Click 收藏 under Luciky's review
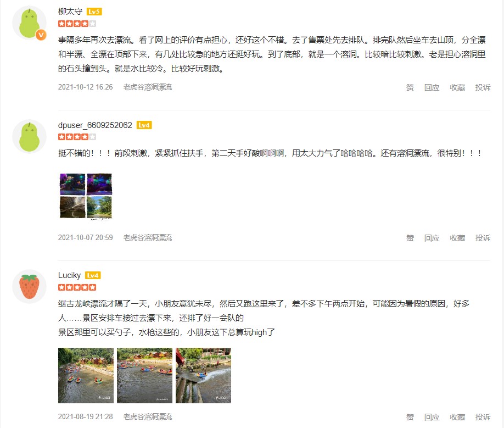 [457, 417]
